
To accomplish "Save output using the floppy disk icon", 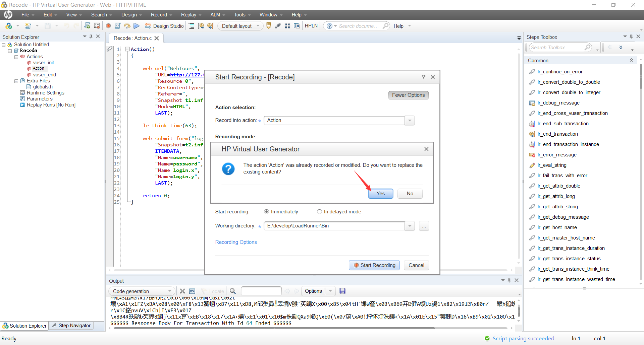I will pyautogui.click(x=342, y=291).
